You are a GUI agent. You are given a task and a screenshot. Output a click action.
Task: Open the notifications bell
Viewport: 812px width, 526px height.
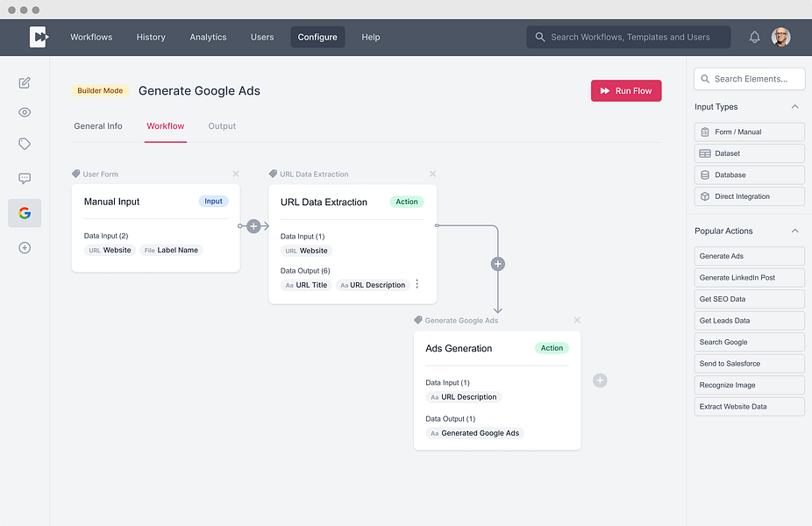pyautogui.click(x=754, y=38)
